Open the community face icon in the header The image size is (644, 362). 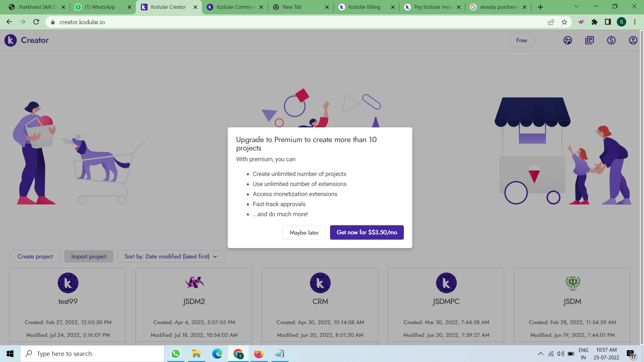pyautogui.click(x=568, y=40)
